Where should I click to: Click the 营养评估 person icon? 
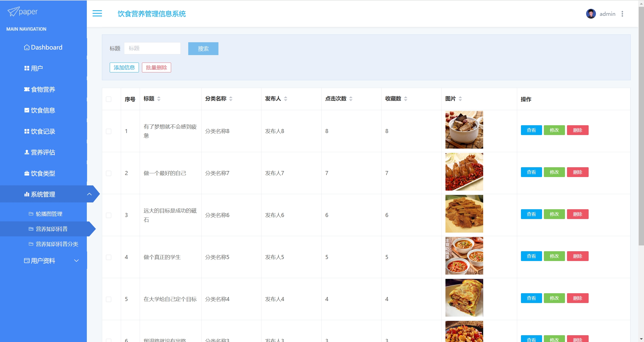[x=27, y=152]
